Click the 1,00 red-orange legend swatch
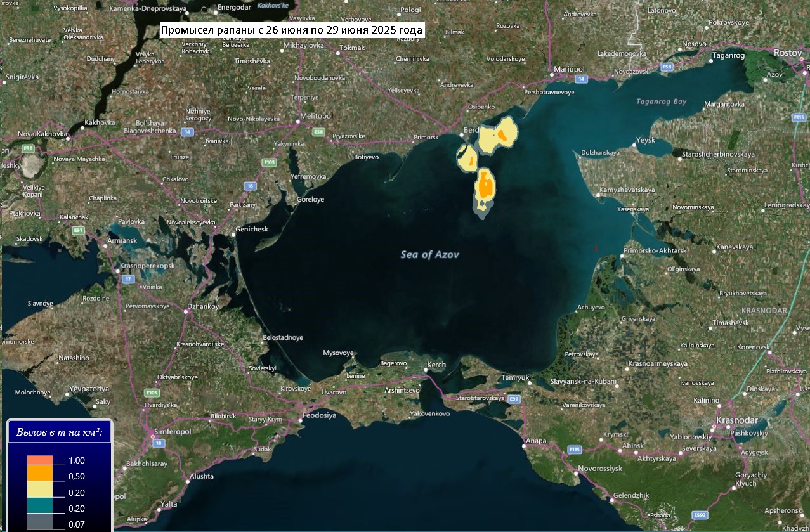The height and width of the screenshot is (532, 810). point(40,460)
